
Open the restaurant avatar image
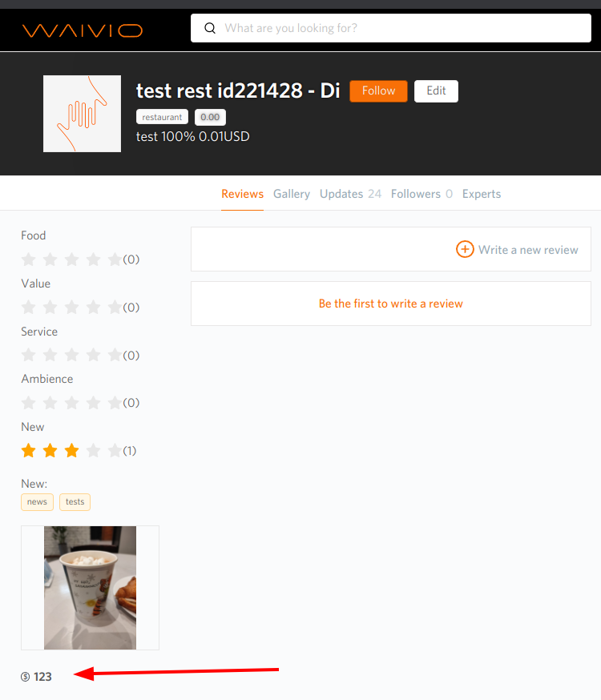point(83,114)
